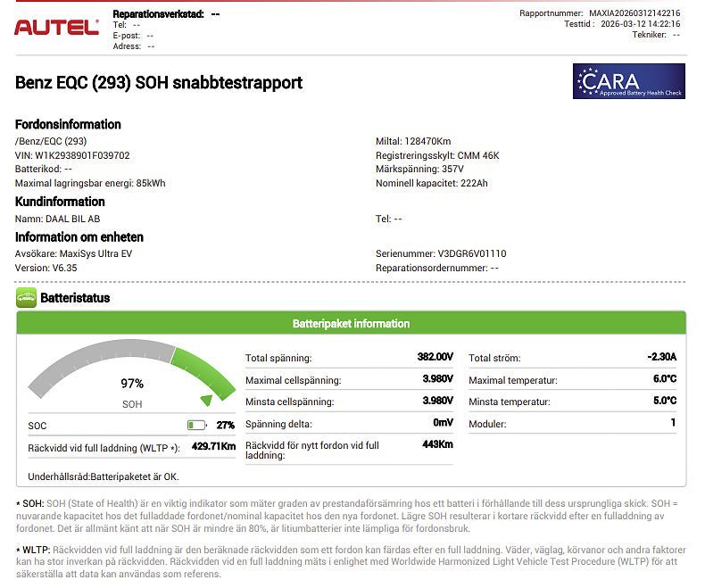This screenshot has height=588, width=705.
Task: Click the report title Benz EQC SOH snabbtestrapport
Action: (x=159, y=83)
